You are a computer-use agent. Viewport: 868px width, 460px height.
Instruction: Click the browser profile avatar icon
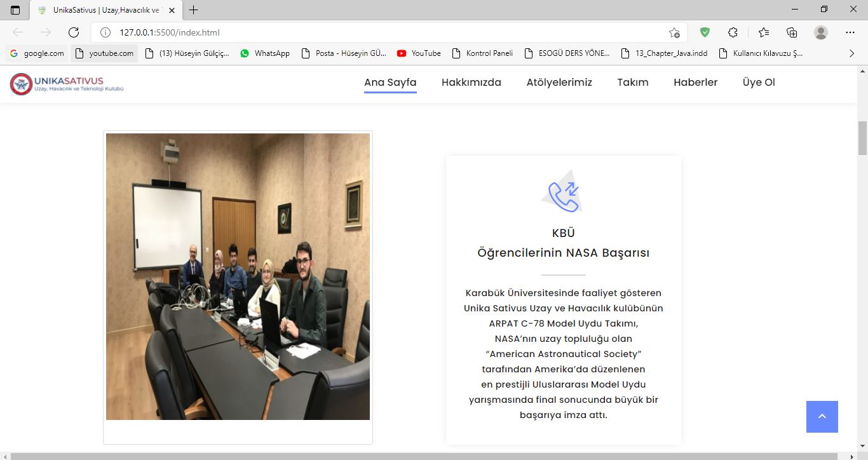click(820, 32)
